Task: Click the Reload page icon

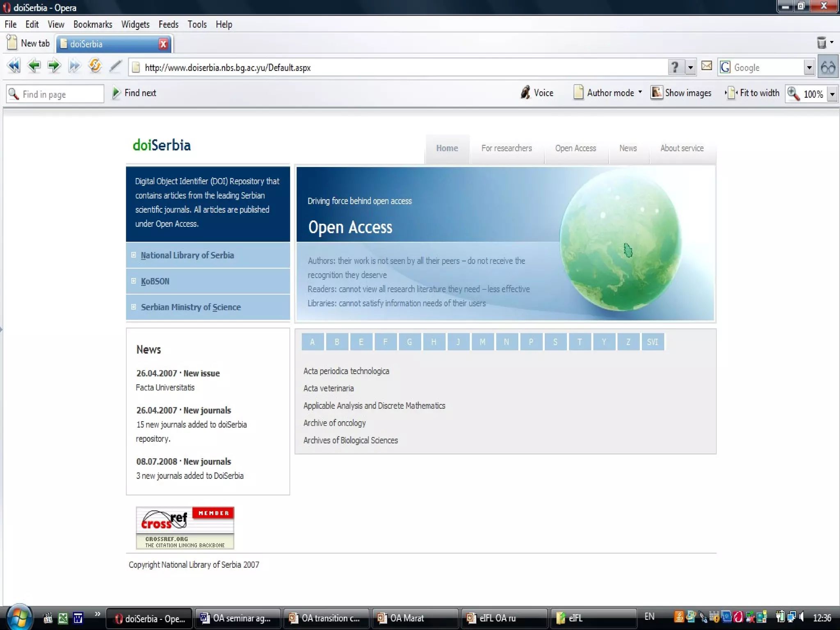Action: (95, 66)
